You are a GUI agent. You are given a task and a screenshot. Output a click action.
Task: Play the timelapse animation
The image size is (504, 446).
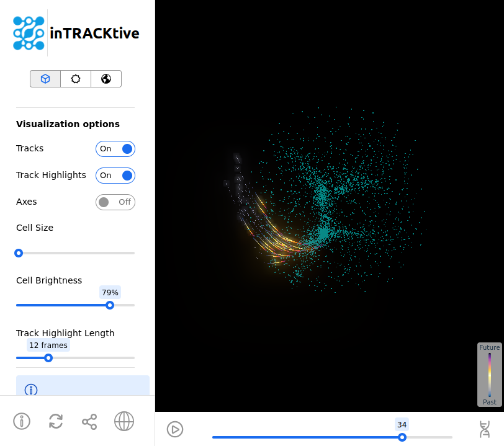point(175,429)
